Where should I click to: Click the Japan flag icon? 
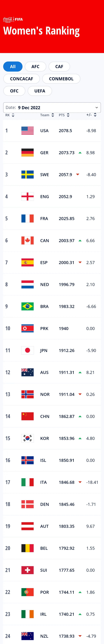(28, 351)
